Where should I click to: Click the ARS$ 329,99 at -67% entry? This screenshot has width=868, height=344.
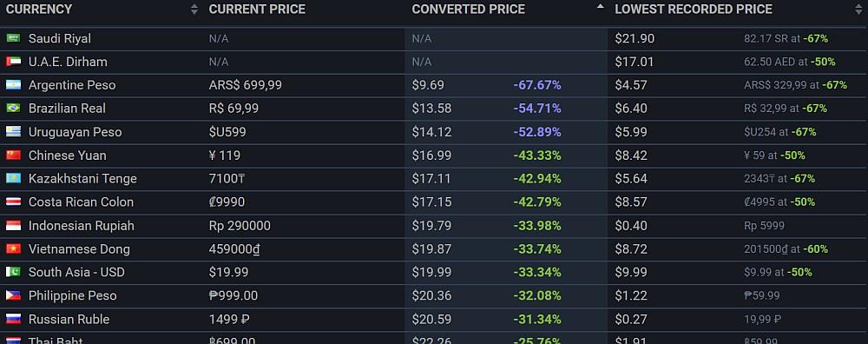coord(795,85)
